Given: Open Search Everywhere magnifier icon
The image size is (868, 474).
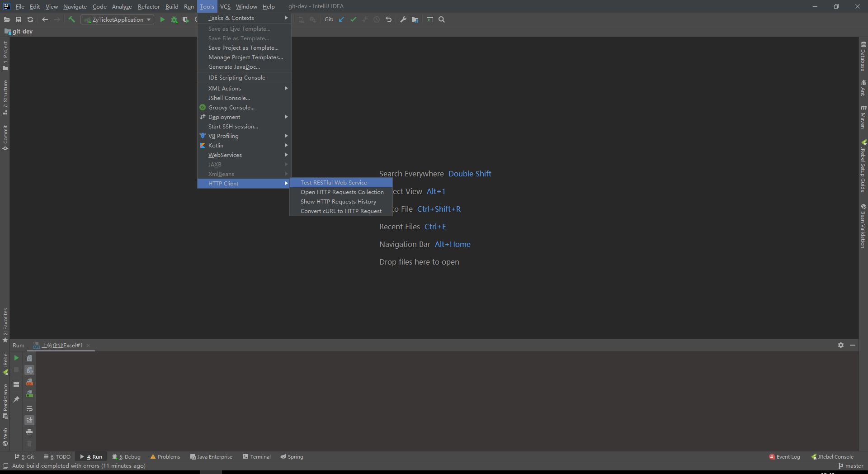Looking at the screenshot, I should pyautogui.click(x=442, y=19).
